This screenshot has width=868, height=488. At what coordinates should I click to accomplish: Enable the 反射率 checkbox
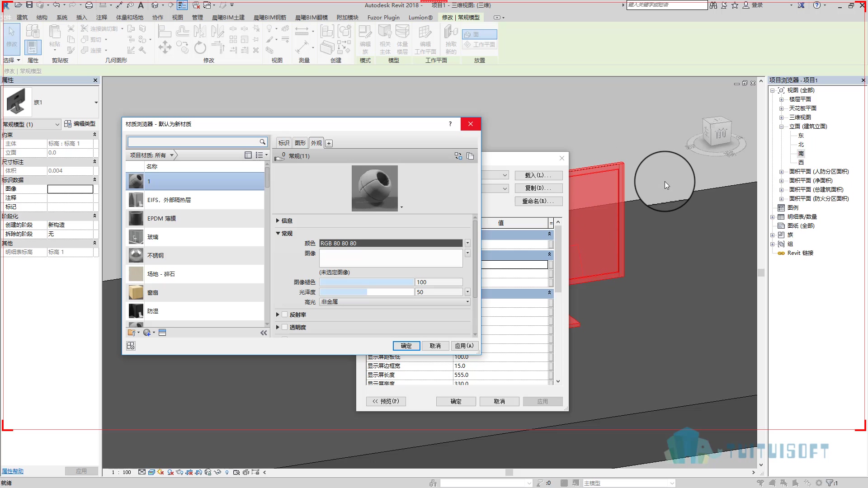coord(285,314)
